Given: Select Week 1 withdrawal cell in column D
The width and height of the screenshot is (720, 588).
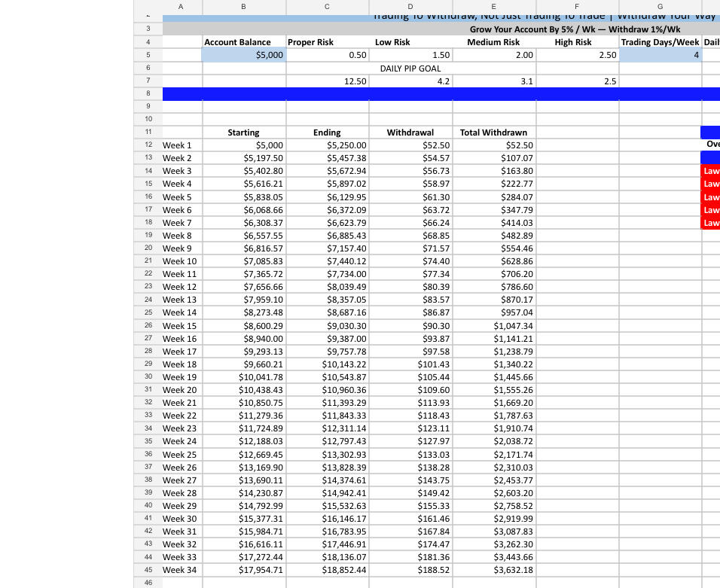Looking at the screenshot, I should [410, 145].
